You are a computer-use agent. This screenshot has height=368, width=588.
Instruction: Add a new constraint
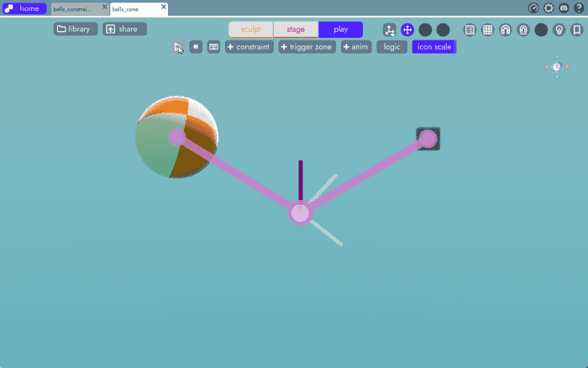pos(249,47)
